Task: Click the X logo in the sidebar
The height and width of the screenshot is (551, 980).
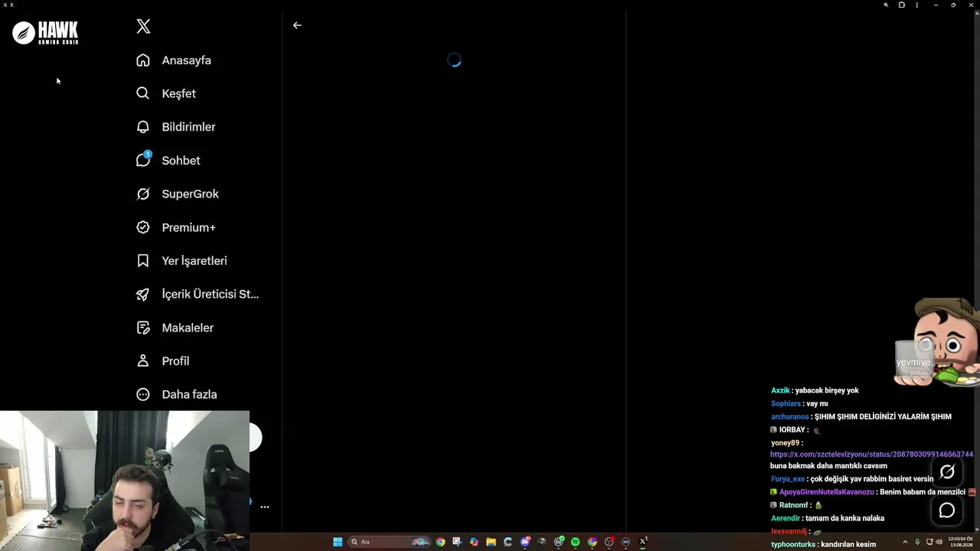Action: tap(143, 27)
